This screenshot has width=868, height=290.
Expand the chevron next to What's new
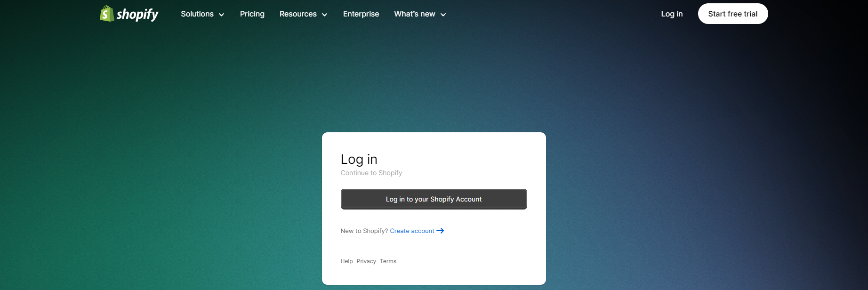coord(443,15)
